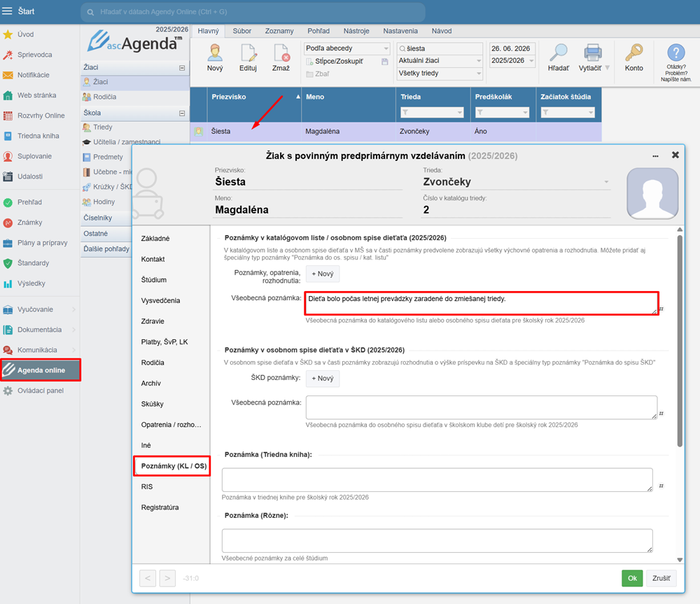700x604 pixels.
Task: Open the Súbor menu
Action: point(242,31)
